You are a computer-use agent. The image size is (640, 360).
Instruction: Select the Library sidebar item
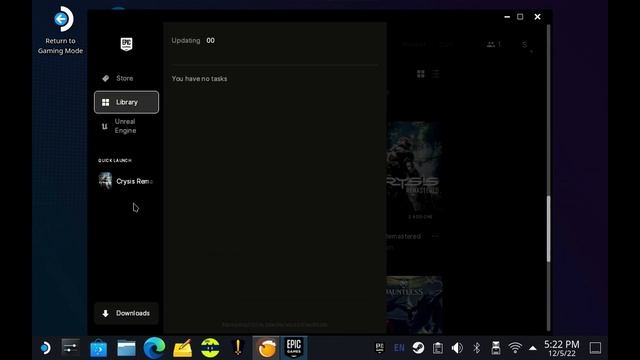(126, 102)
